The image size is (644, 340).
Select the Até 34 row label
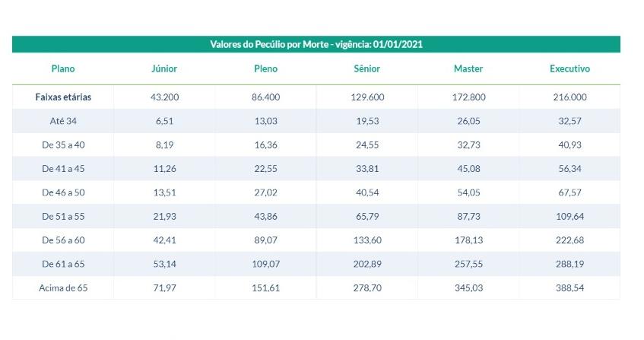pos(63,121)
